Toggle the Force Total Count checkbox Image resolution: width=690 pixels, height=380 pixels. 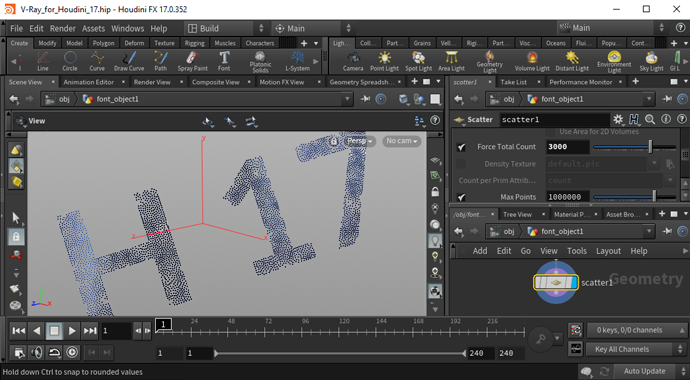pos(461,147)
